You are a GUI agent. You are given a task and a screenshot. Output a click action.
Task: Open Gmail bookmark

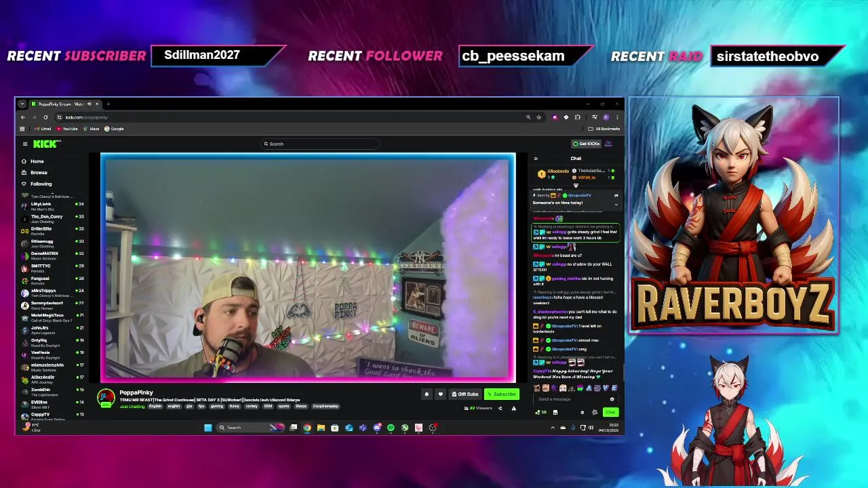pos(43,129)
